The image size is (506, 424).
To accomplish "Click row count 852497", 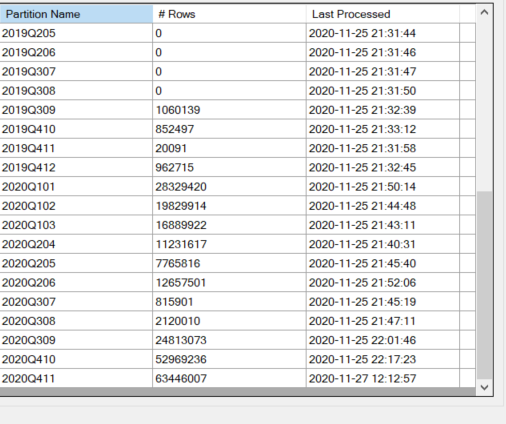I will 175,129.
